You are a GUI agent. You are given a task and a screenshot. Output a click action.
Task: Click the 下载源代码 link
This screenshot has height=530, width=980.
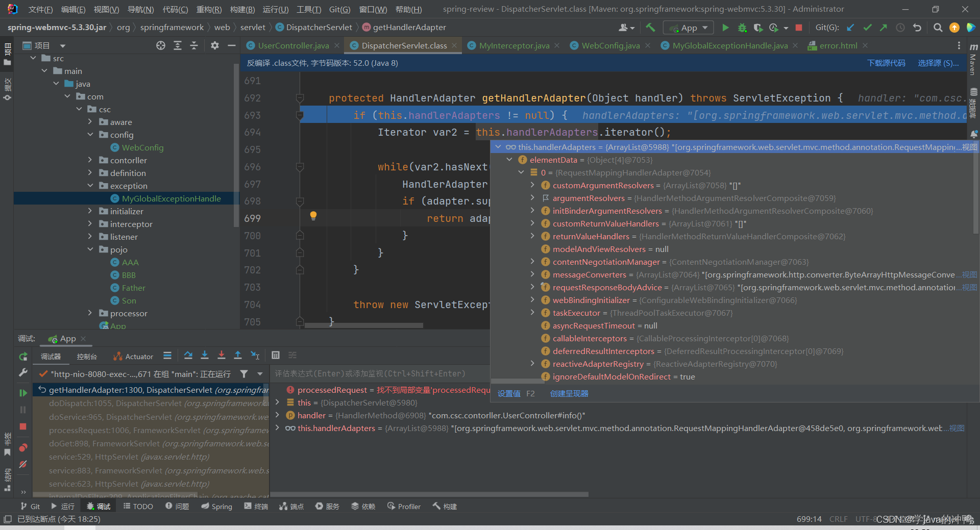887,63
